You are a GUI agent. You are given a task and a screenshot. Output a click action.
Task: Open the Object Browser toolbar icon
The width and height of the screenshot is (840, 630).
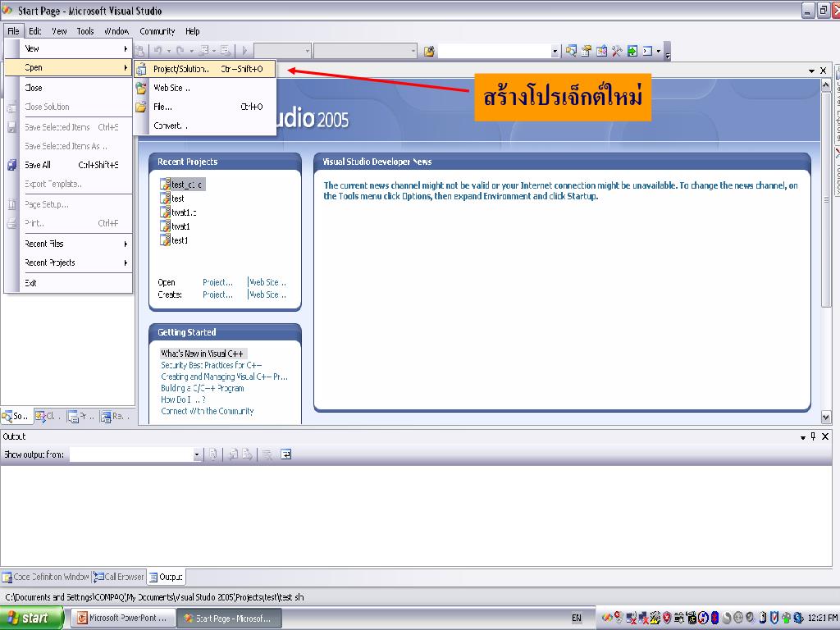pyautogui.click(x=601, y=51)
